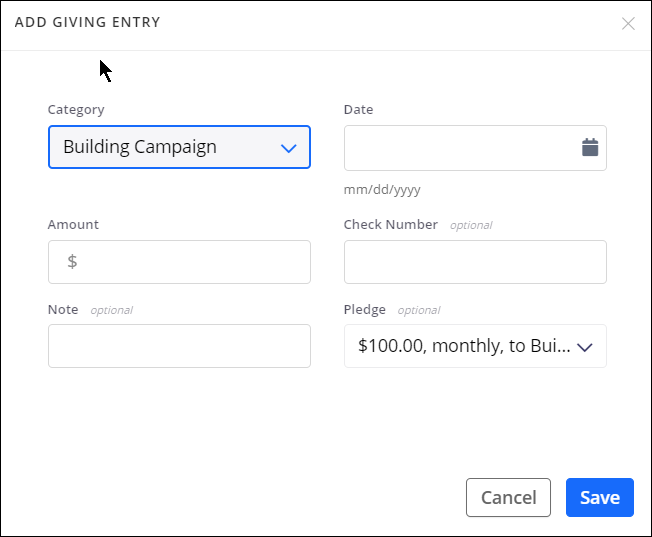The width and height of the screenshot is (652, 537).
Task: Click the Check Number label
Action: click(x=390, y=225)
